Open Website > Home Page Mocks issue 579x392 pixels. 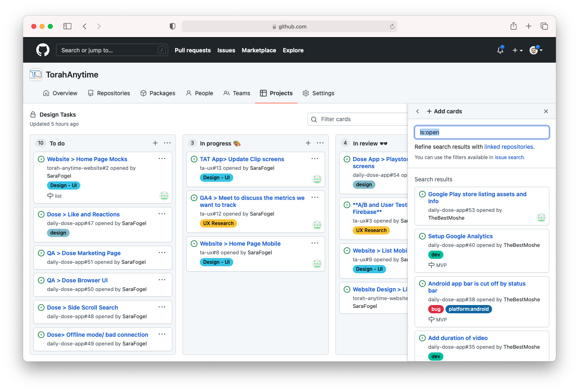coord(87,159)
